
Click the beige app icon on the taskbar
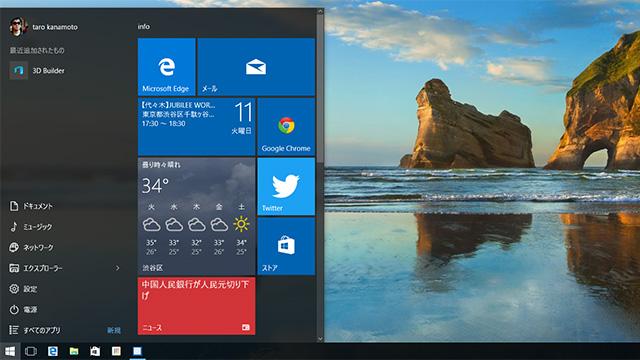(x=116, y=351)
